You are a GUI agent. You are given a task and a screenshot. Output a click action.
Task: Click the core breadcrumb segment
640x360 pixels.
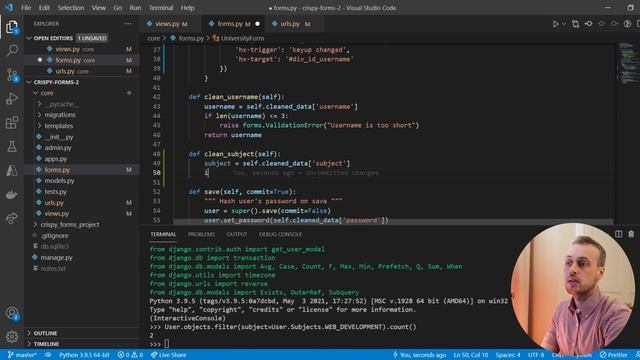pos(153,38)
